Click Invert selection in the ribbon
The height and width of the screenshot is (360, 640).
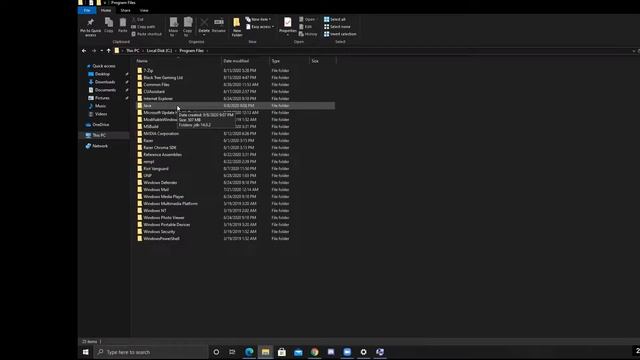[x=340, y=34]
